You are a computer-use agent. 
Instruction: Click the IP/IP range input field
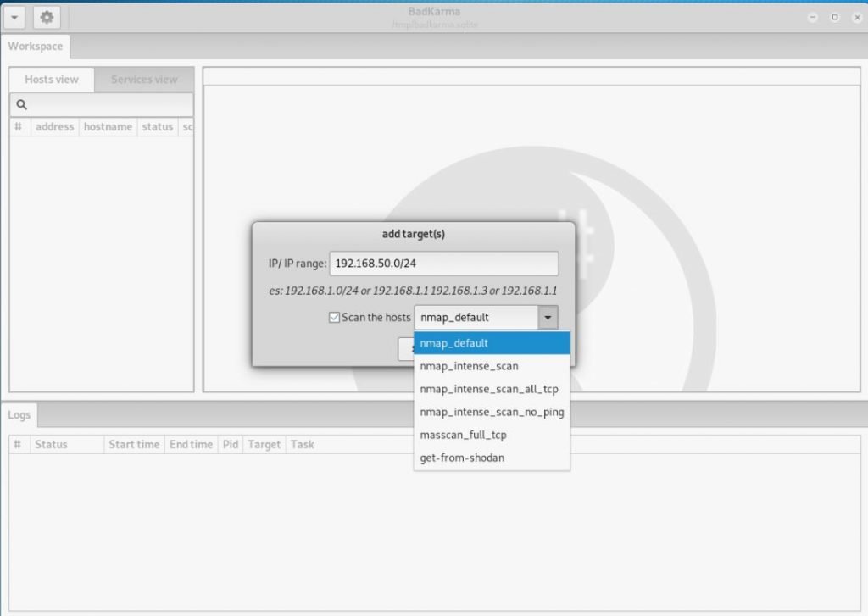coord(444,264)
